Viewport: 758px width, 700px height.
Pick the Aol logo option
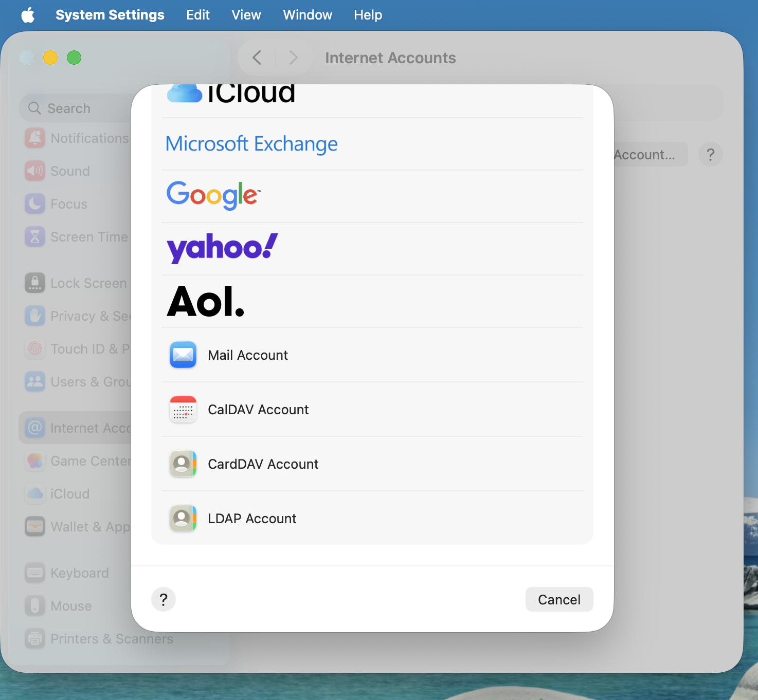click(x=206, y=302)
